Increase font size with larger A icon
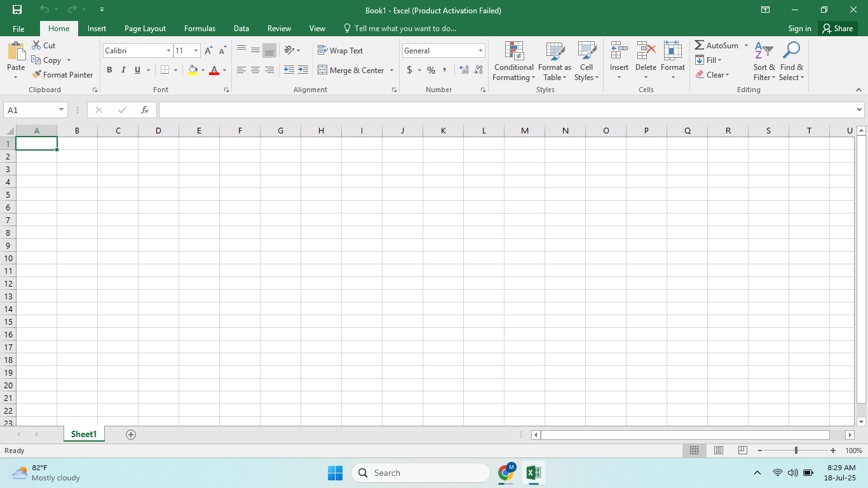 coord(208,51)
